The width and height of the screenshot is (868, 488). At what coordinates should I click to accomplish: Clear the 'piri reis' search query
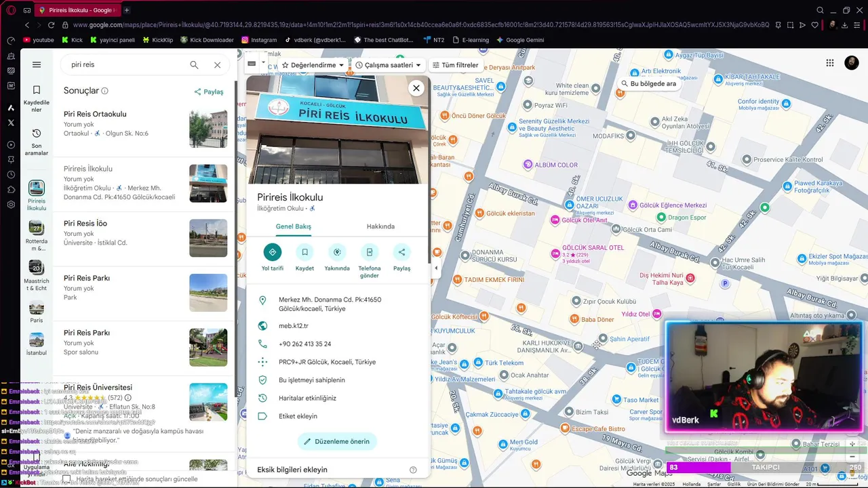[217, 65]
